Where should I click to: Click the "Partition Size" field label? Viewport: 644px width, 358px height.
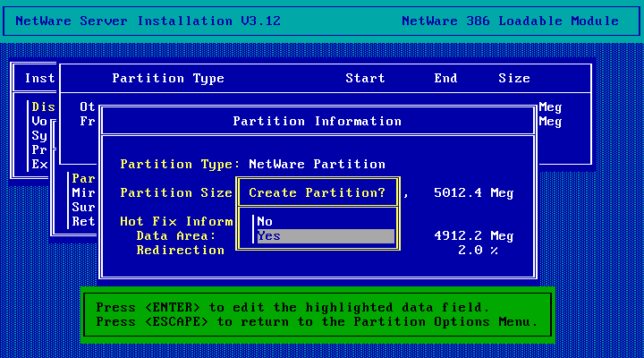click(x=176, y=192)
